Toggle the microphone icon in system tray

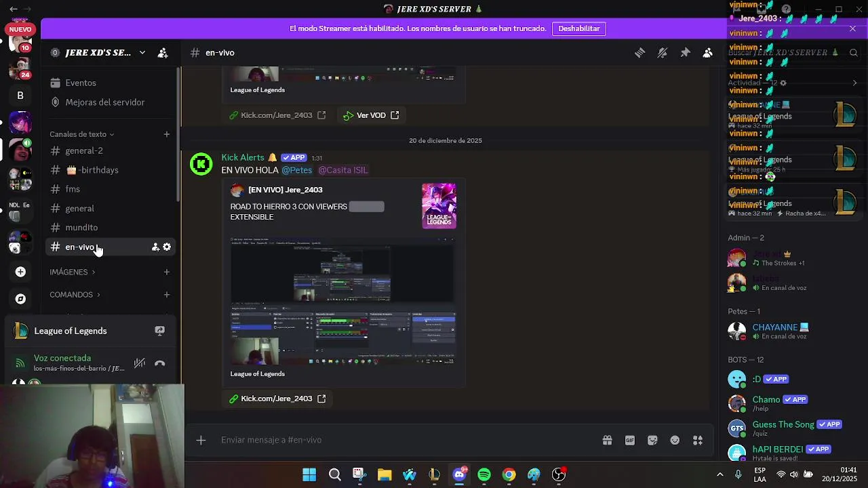tap(738, 474)
